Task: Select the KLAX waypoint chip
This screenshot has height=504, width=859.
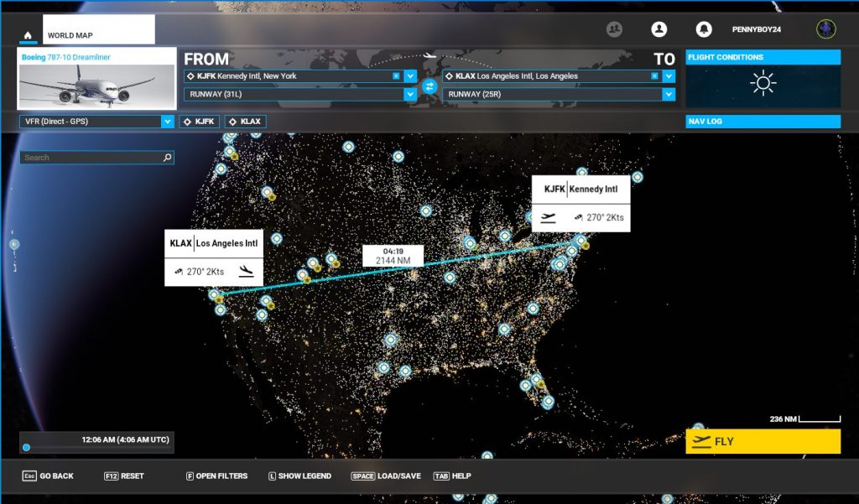Action: (x=246, y=122)
